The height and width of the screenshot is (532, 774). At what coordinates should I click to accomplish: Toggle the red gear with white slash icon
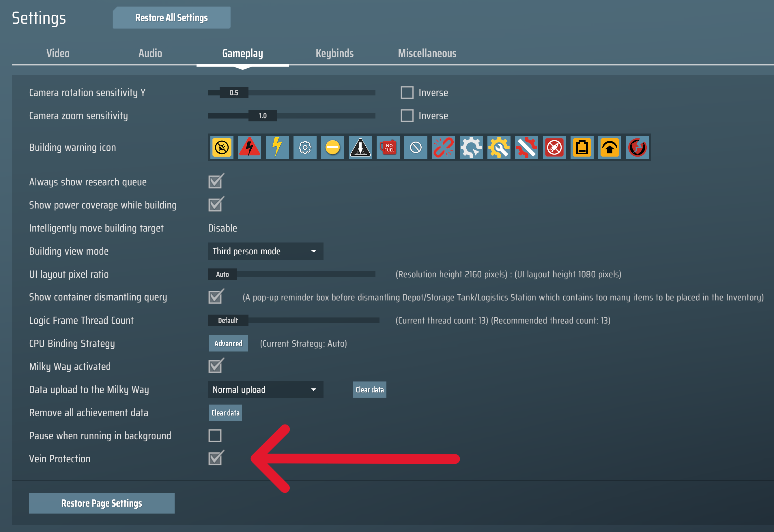[x=526, y=147]
